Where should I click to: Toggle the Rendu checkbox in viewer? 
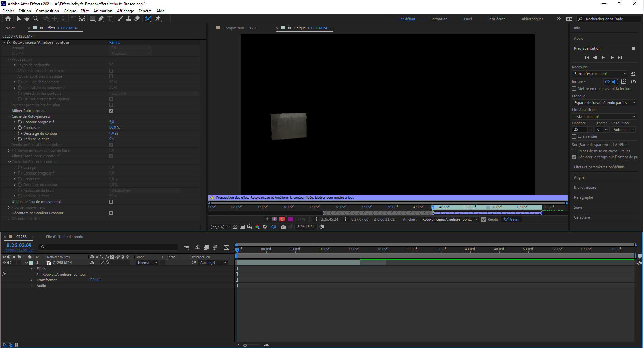tap(484, 219)
